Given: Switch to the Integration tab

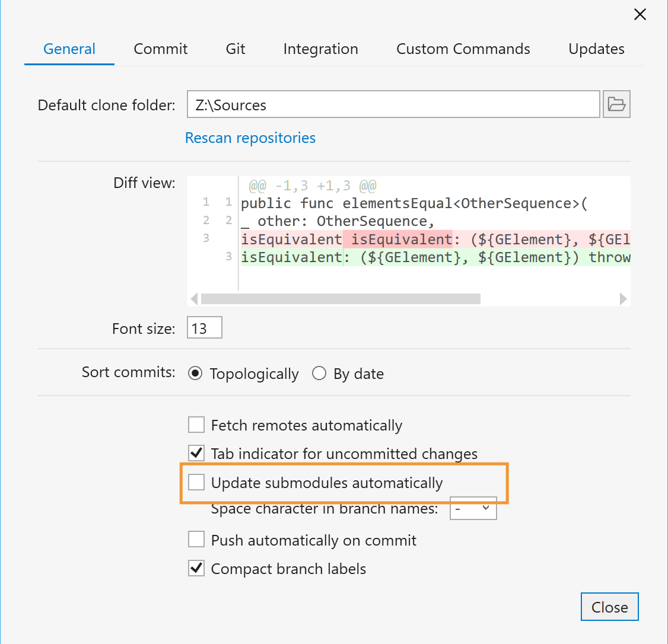Looking at the screenshot, I should (x=320, y=49).
